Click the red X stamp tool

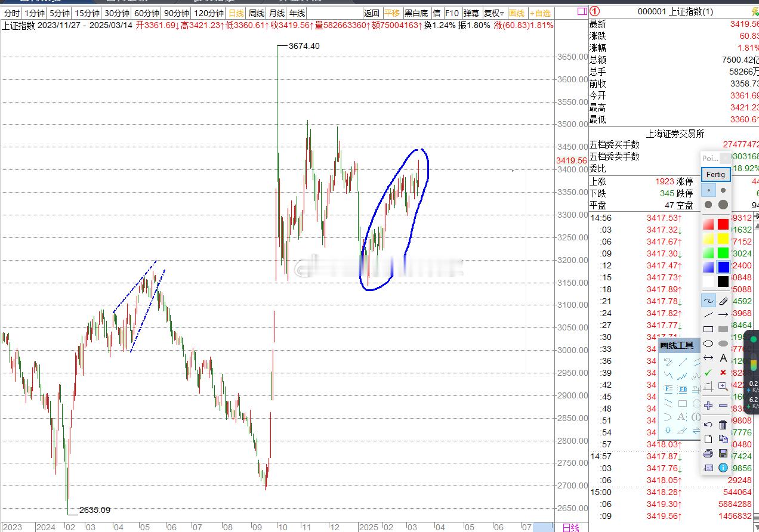point(723,372)
